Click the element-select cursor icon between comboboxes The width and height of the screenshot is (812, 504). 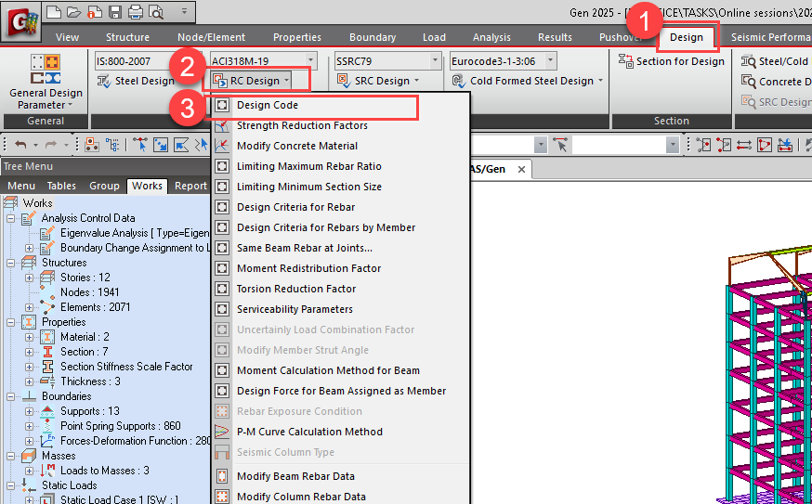click(x=560, y=145)
